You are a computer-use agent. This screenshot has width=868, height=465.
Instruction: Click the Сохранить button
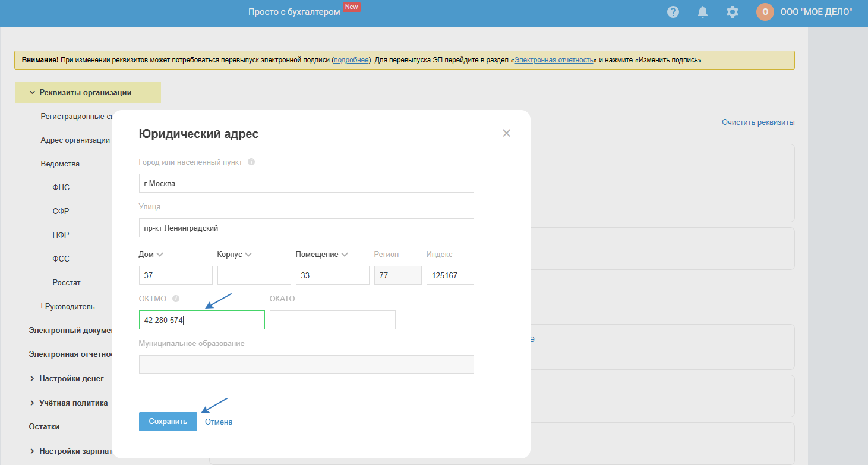pos(168,422)
